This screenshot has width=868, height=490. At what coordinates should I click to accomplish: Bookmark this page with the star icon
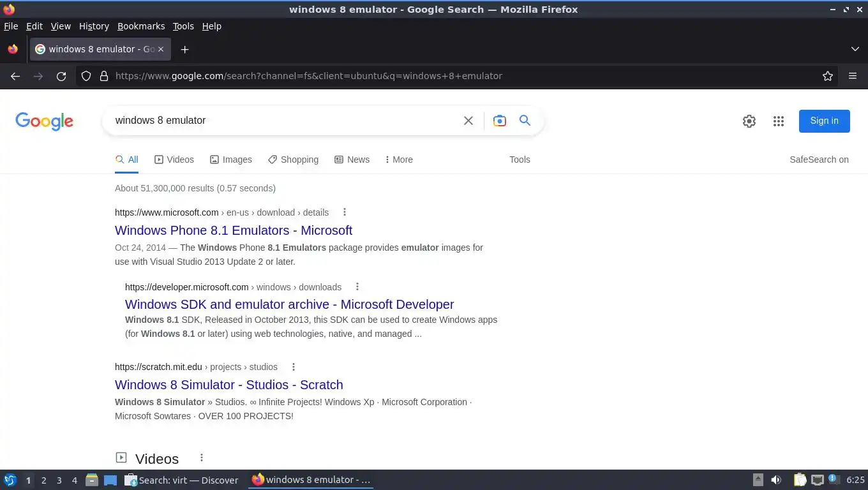coord(828,76)
